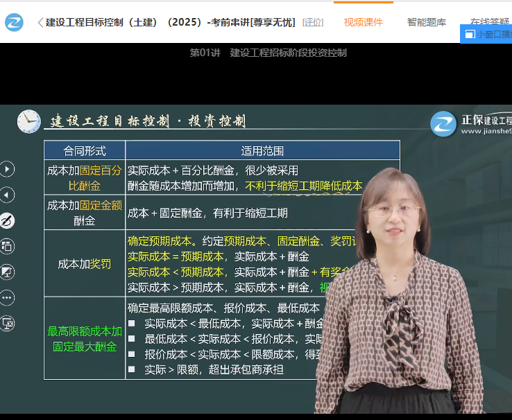This screenshot has width=512, height=420.
Task: Select the pen annotation tool icon
Action: [x=7, y=220]
